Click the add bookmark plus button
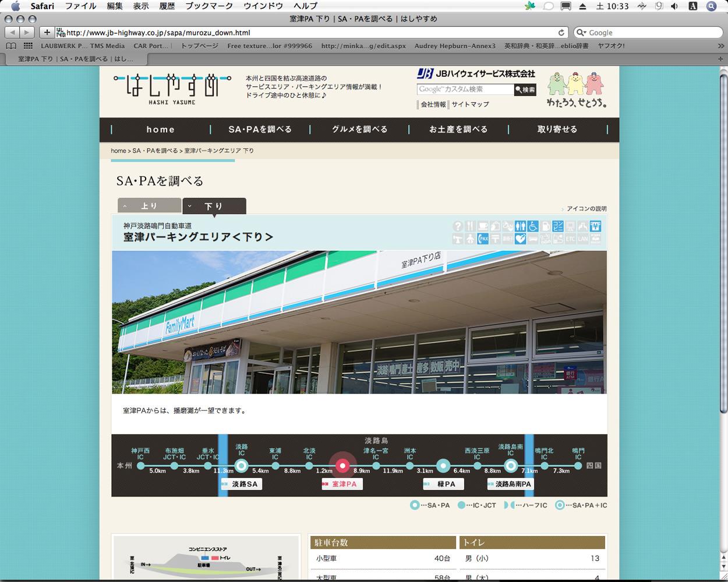Image resolution: width=728 pixels, height=582 pixels. (47, 33)
